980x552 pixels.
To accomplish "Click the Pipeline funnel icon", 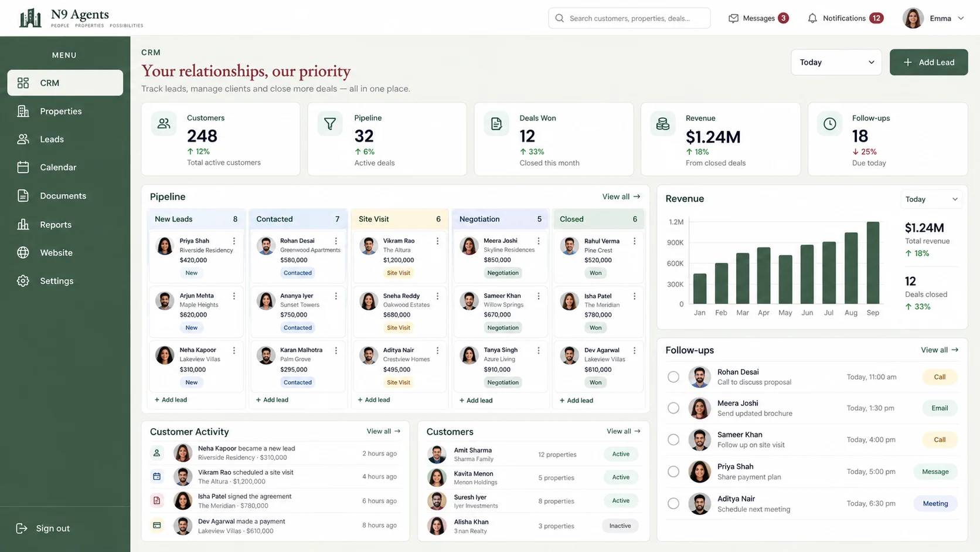I will (x=330, y=123).
